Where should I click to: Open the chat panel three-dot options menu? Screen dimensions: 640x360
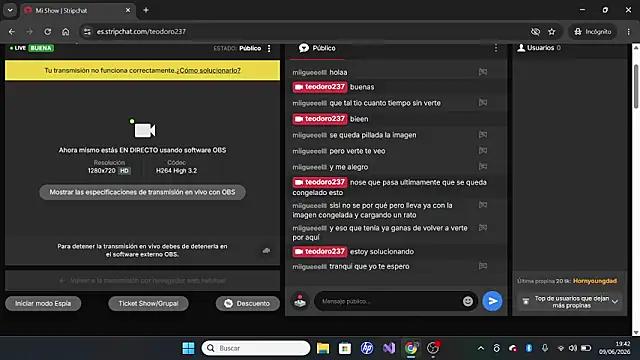[496, 48]
